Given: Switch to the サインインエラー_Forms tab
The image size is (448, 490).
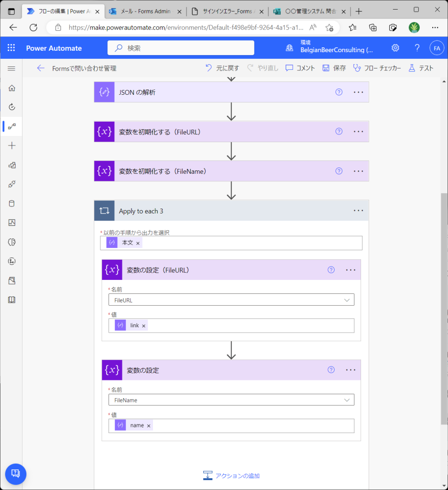Looking at the screenshot, I should 228,11.
